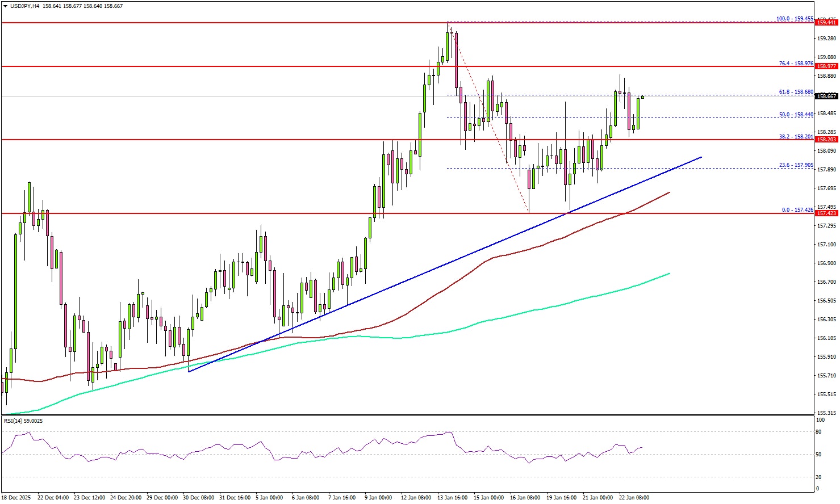Select the red 158.203 price tag
Screen dimensions: 840x504
point(826,140)
